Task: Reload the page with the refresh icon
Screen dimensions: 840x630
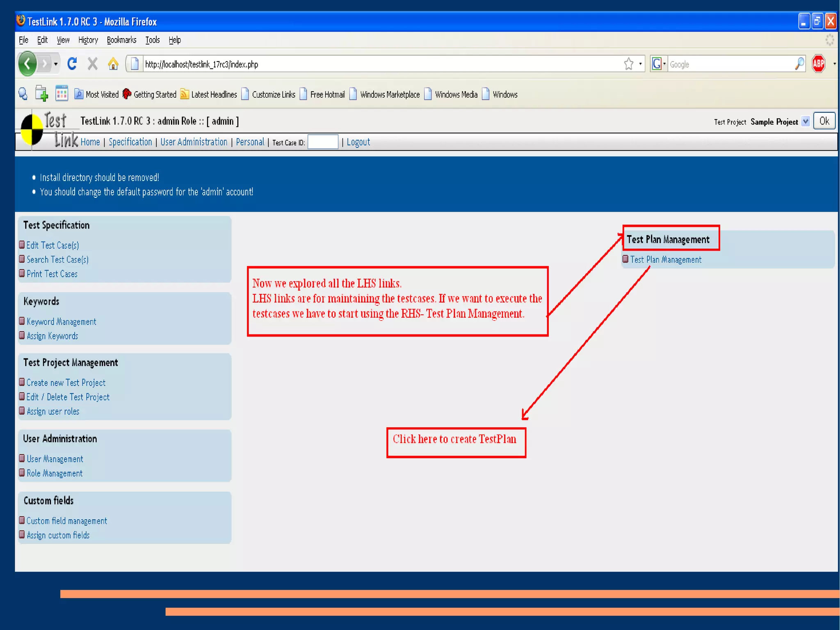Action: point(72,64)
